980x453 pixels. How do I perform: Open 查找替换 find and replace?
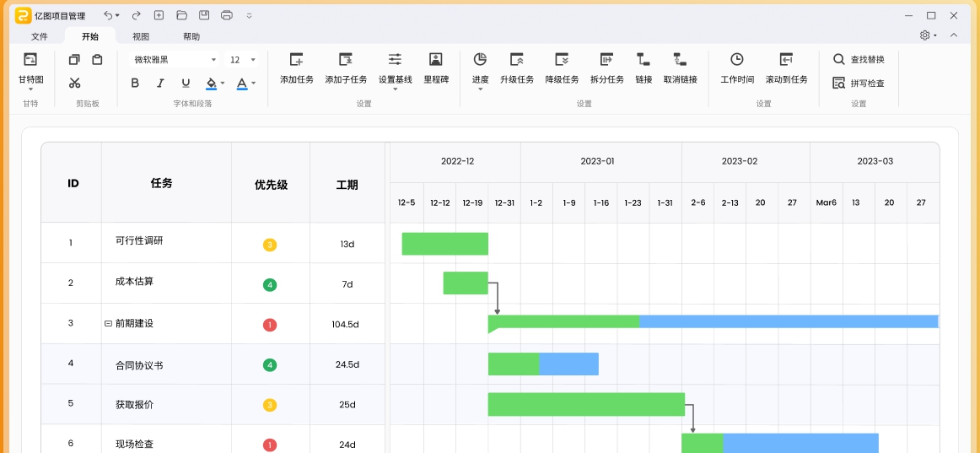click(x=859, y=59)
